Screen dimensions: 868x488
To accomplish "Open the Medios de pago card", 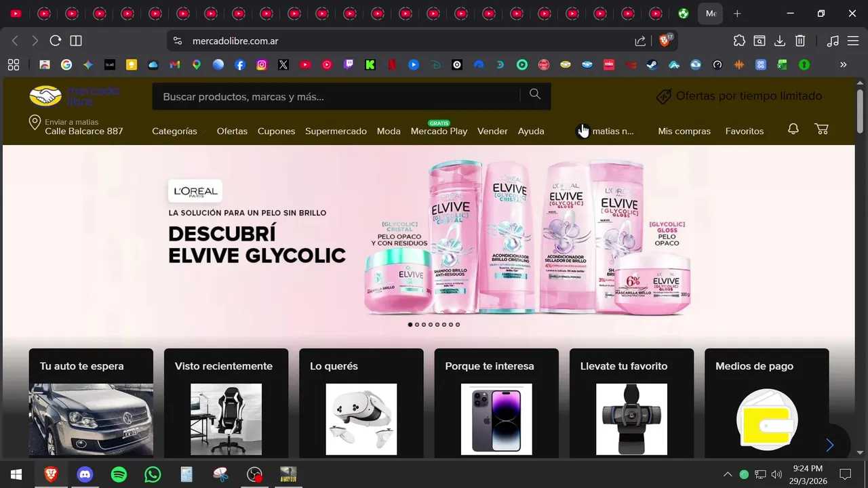I will [x=767, y=403].
